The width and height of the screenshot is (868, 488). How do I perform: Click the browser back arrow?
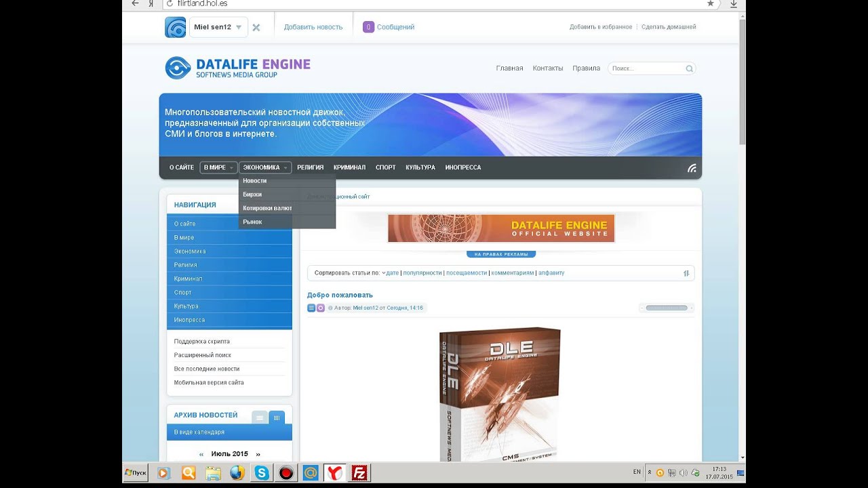tap(136, 3)
